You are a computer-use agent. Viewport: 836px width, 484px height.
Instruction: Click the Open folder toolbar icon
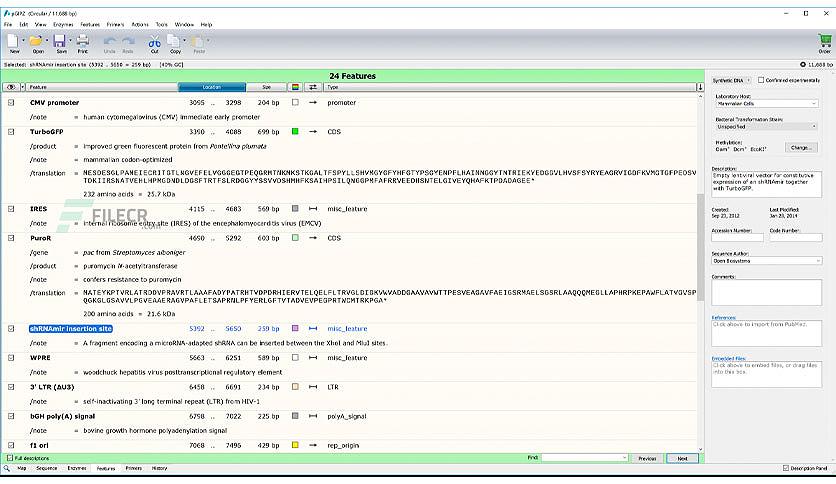click(36, 41)
